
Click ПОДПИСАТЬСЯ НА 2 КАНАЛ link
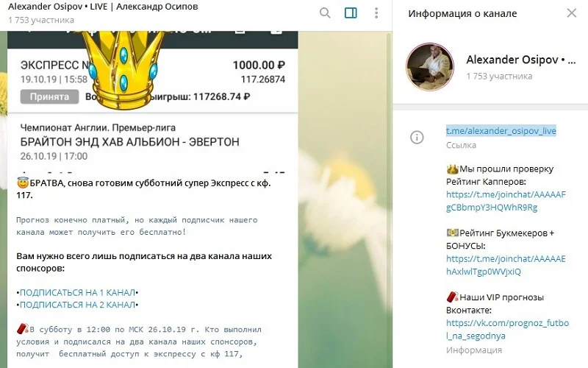pyautogui.click(x=77, y=305)
